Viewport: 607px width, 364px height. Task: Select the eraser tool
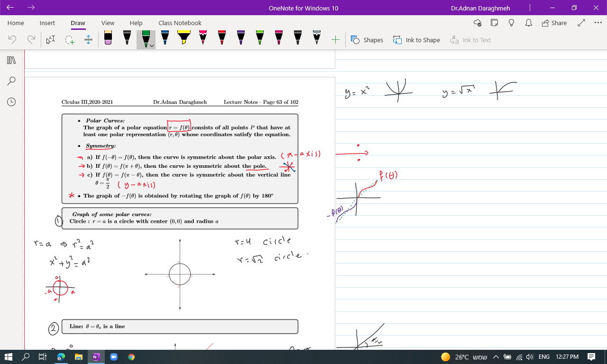(108, 38)
